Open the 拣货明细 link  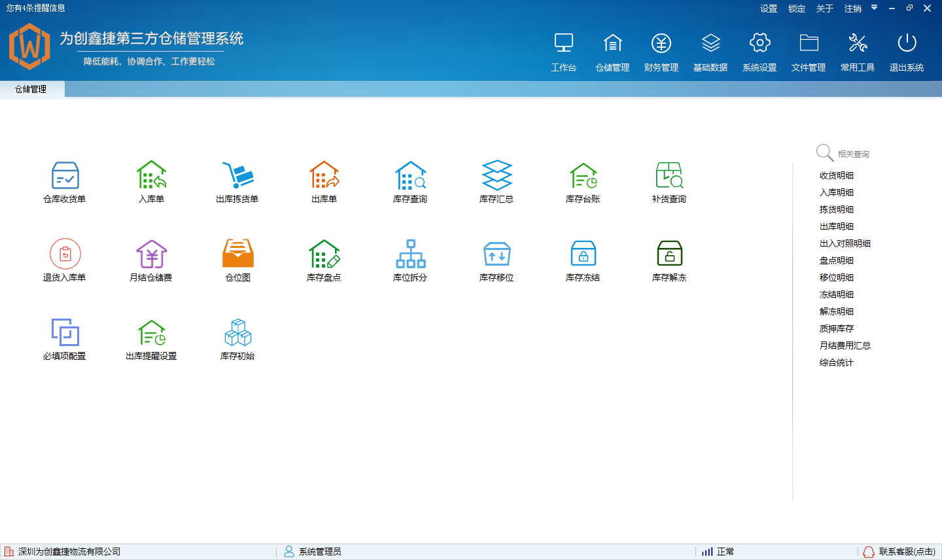point(837,209)
